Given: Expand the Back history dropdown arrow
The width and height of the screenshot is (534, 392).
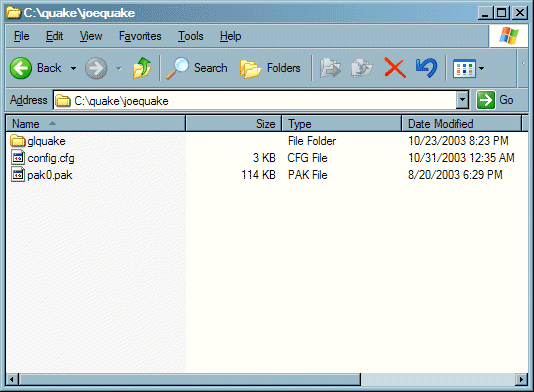Looking at the screenshot, I should coord(74,68).
